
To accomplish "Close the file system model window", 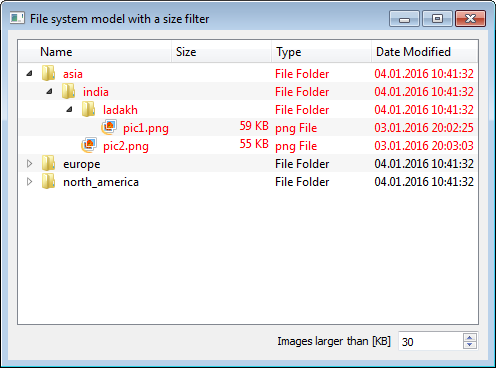I will pyautogui.click(x=470, y=19).
